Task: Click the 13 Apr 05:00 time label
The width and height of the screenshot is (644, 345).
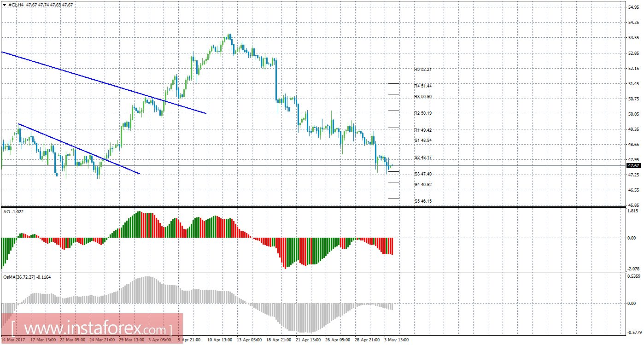Action: coord(249,340)
